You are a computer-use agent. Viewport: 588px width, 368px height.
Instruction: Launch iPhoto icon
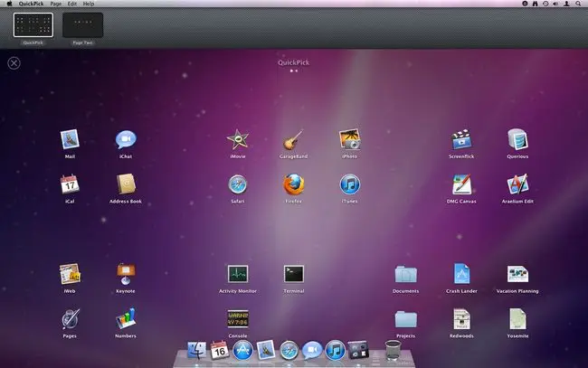pos(349,139)
